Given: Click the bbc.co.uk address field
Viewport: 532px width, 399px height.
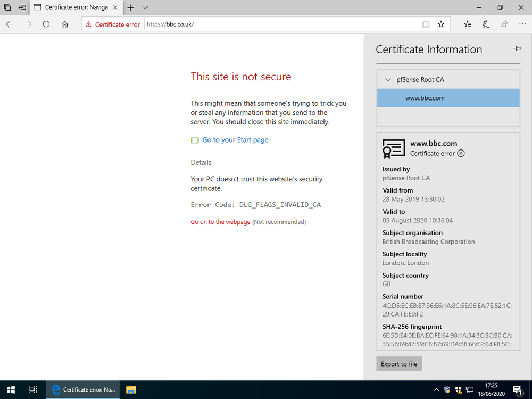Looking at the screenshot, I should pos(281,24).
